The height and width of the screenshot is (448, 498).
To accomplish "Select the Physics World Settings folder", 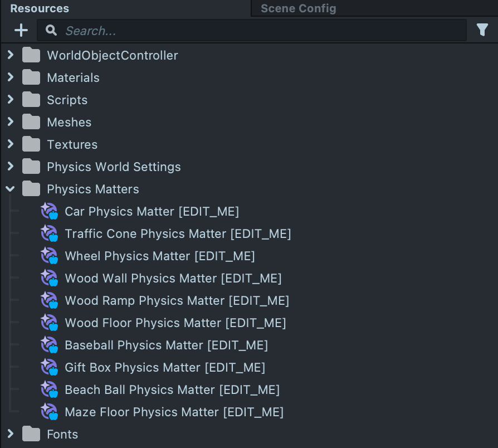I will (x=114, y=167).
